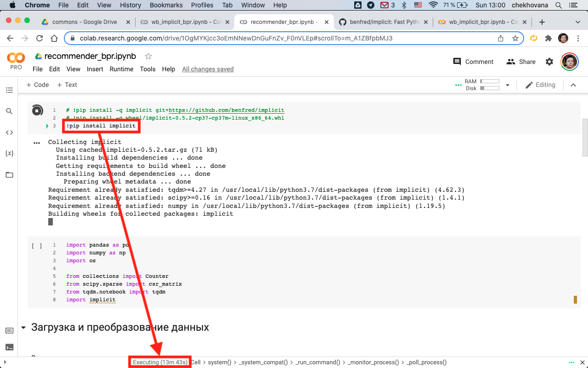
Task: Switch to commons - Google Drive tab
Action: coord(85,22)
